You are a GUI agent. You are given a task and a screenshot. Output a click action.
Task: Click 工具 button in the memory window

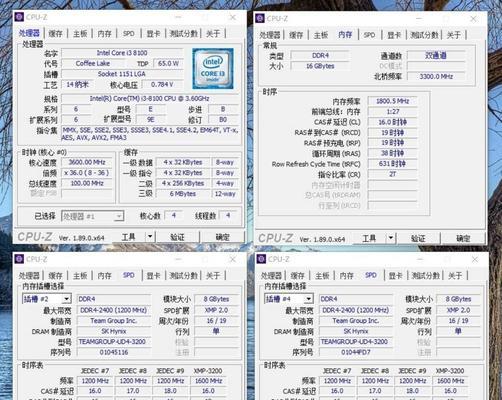(369, 238)
